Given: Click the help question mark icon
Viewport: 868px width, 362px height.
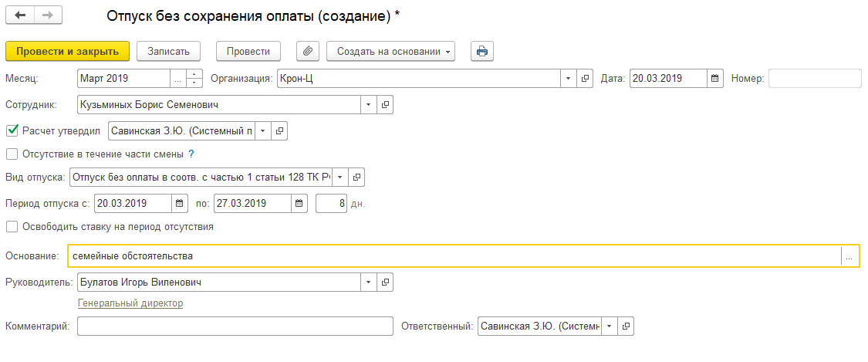Looking at the screenshot, I should (x=191, y=154).
